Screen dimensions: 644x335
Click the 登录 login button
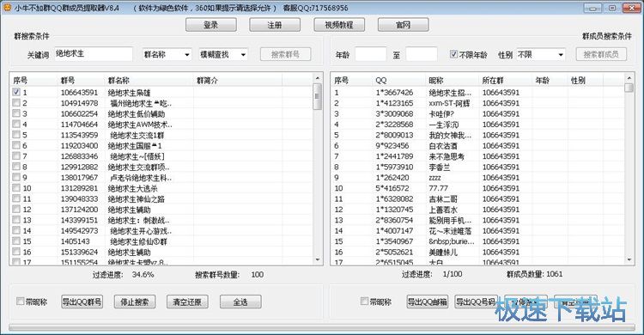coord(210,25)
